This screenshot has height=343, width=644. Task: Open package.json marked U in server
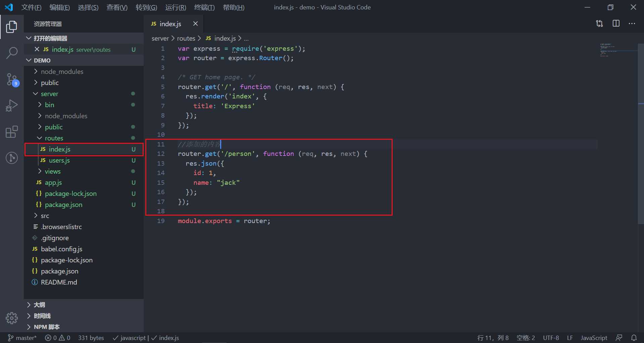pos(84,205)
